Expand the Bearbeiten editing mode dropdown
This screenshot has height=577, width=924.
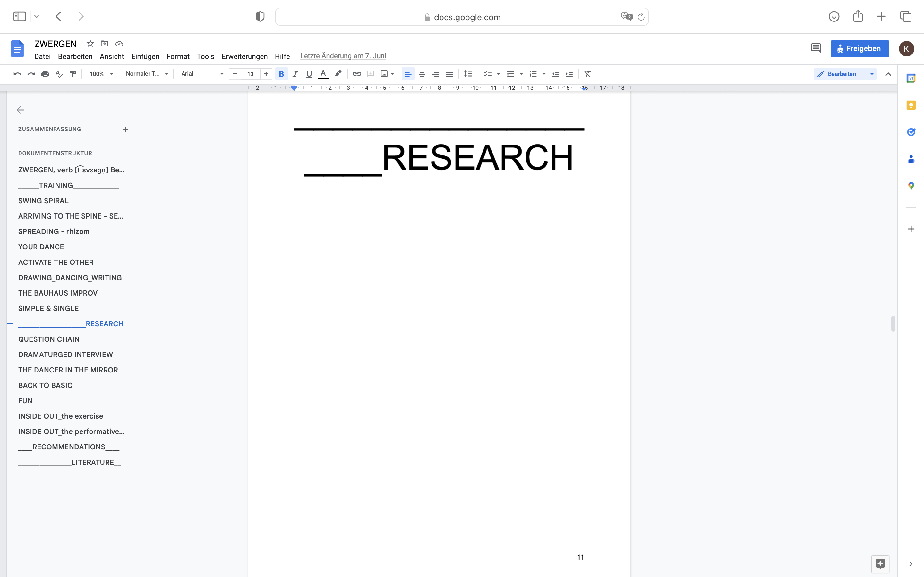(872, 74)
